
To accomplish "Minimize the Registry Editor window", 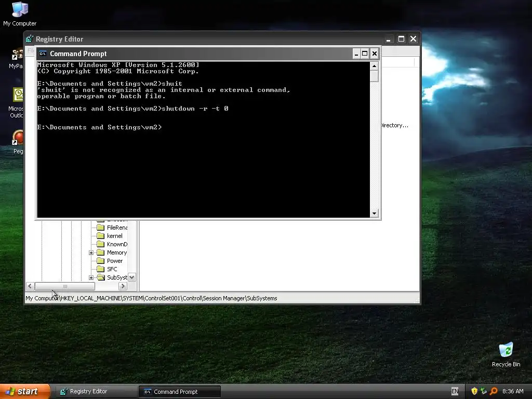I will 389,39.
